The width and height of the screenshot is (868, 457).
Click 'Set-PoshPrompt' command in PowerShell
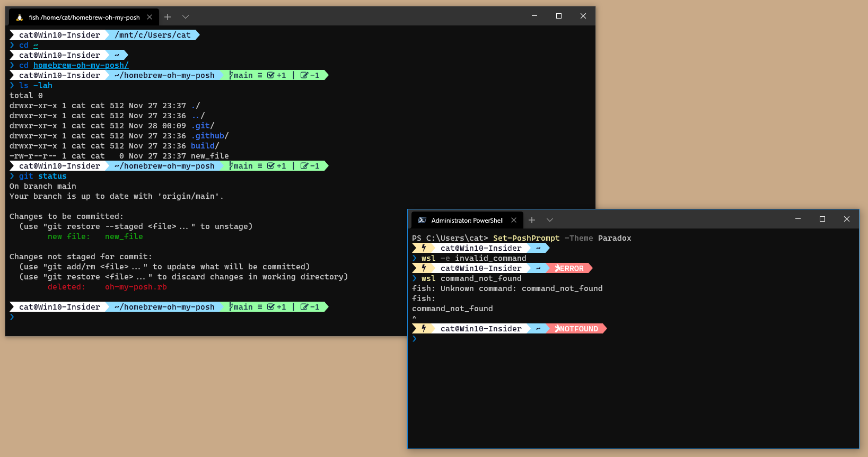point(526,238)
